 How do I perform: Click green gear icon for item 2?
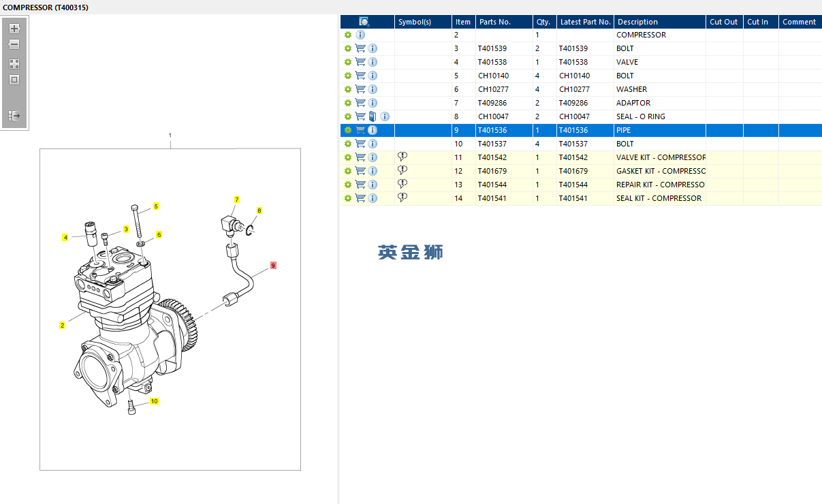(x=348, y=35)
